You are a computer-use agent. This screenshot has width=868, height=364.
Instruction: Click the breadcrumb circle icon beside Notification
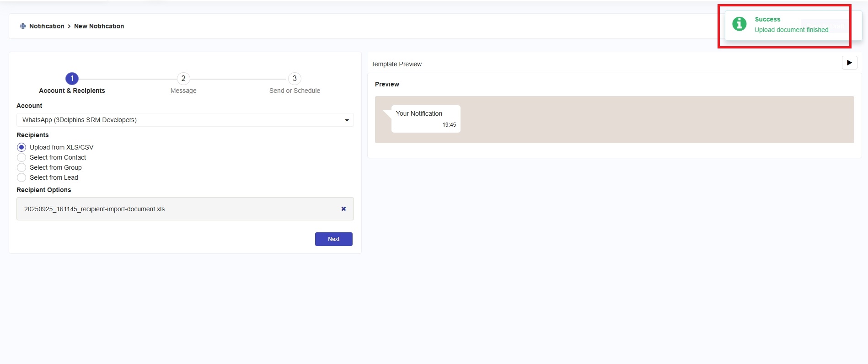[x=23, y=26]
